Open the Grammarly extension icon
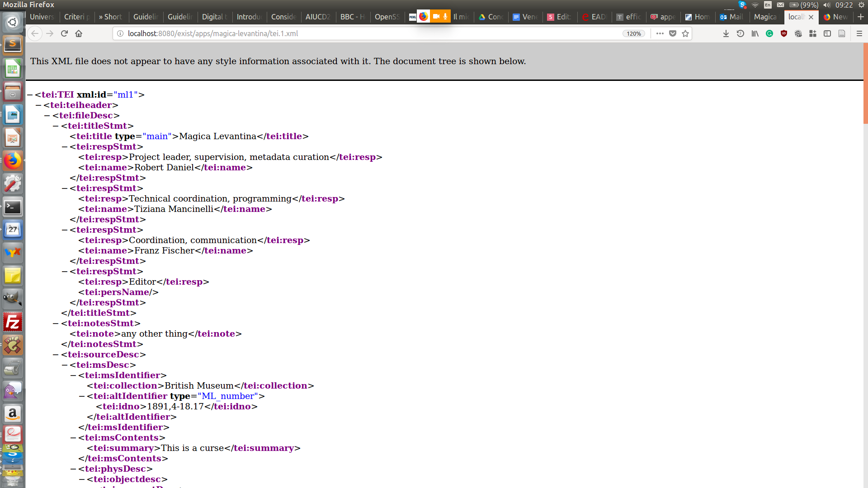This screenshot has height=488, width=868. click(x=769, y=33)
